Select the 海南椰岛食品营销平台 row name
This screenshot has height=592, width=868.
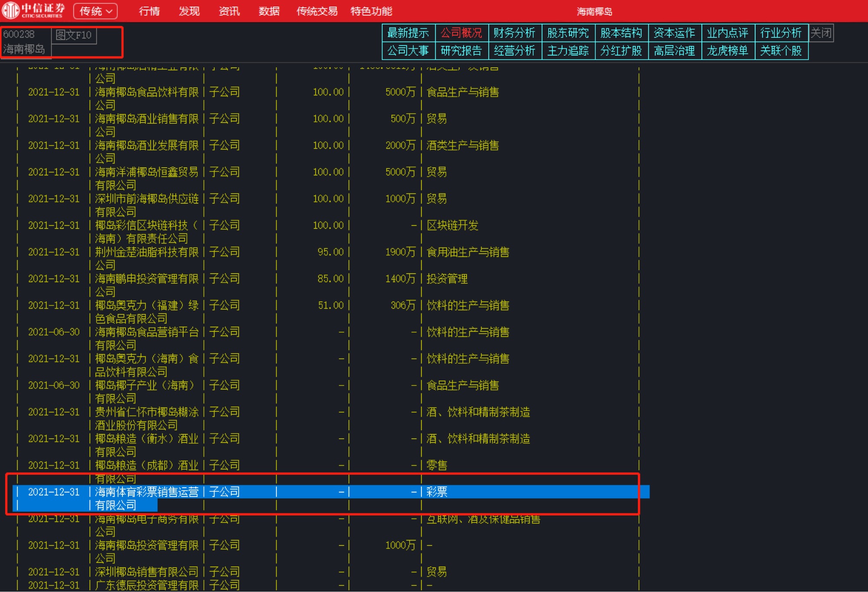[x=147, y=332]
